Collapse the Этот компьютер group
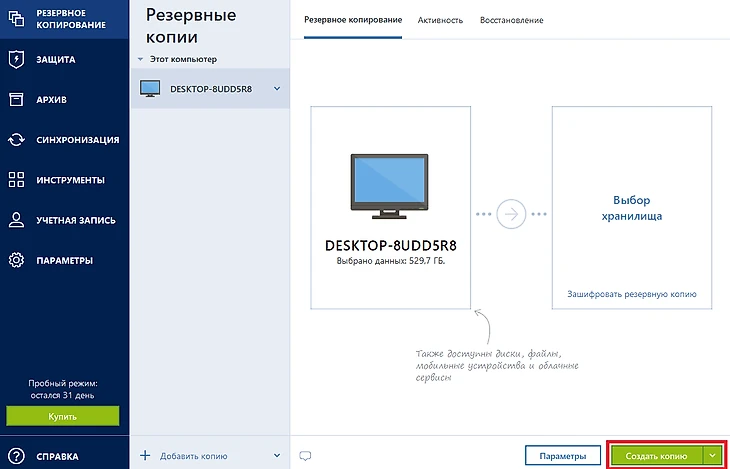 140,60
